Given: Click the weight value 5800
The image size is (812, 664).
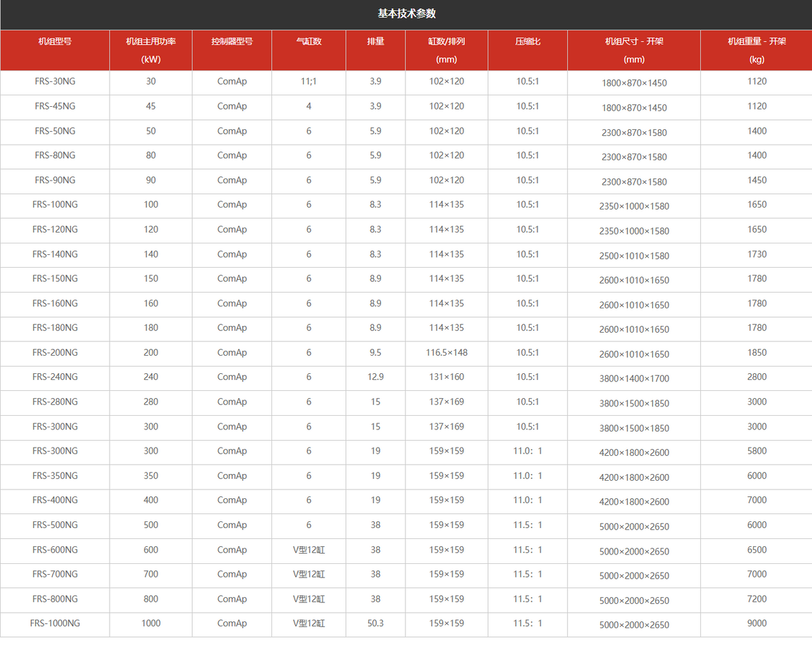Looking at the screenshot, I should pos(757,451).
